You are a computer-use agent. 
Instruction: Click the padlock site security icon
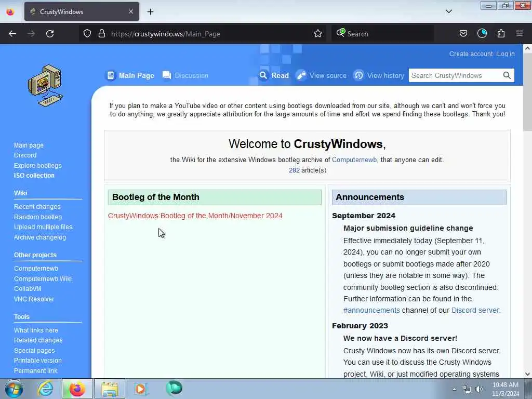pos(101,34)
